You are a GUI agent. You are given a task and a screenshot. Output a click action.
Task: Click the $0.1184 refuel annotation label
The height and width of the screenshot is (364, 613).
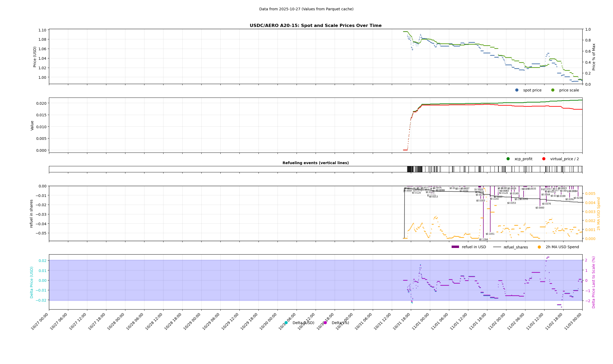483,239
